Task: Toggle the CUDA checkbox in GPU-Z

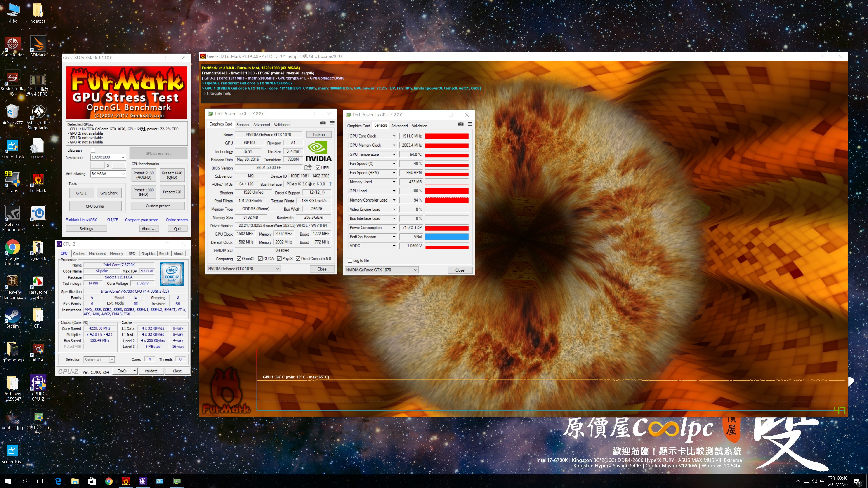Action: (260, 259)
